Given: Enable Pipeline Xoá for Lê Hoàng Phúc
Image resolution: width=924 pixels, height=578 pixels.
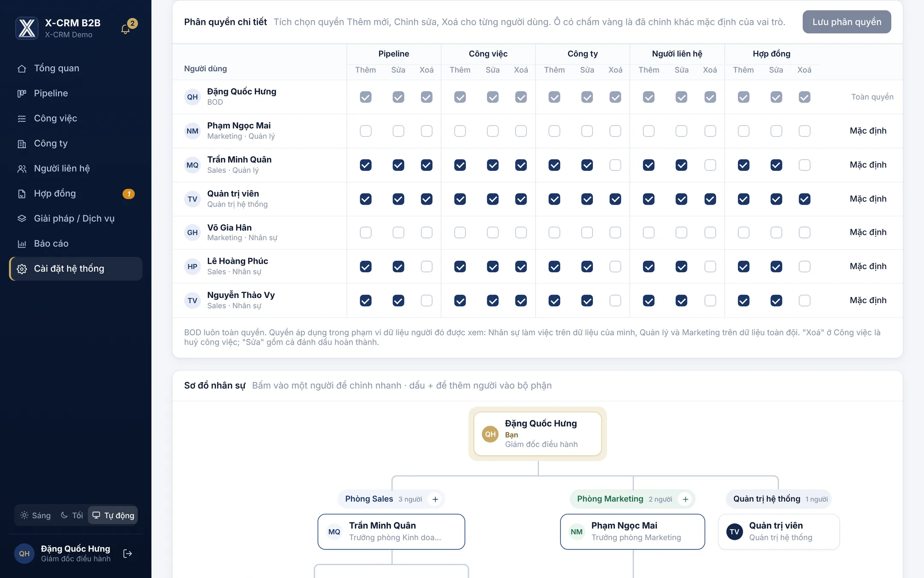Looking at the screenshot, I should point(426,267).
